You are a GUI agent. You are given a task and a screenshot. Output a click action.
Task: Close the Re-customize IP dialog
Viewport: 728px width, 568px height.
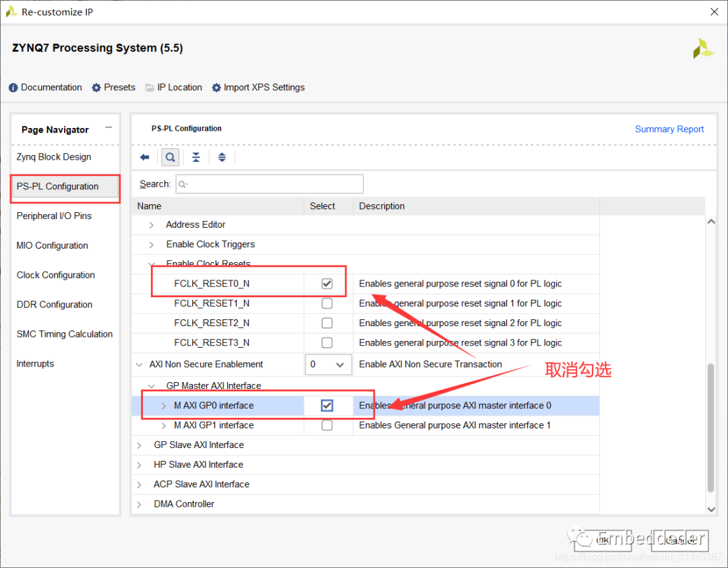coord(714,11)
